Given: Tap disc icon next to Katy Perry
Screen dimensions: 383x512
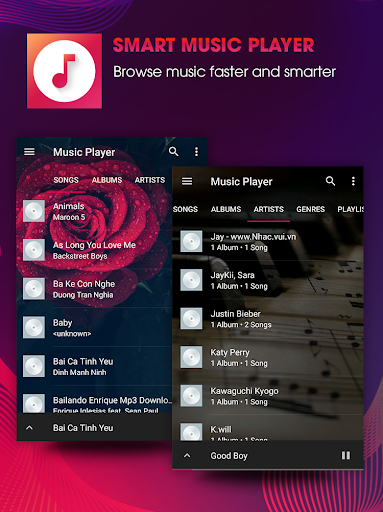Looking at the screenshot, I should [x=191, y=357].
